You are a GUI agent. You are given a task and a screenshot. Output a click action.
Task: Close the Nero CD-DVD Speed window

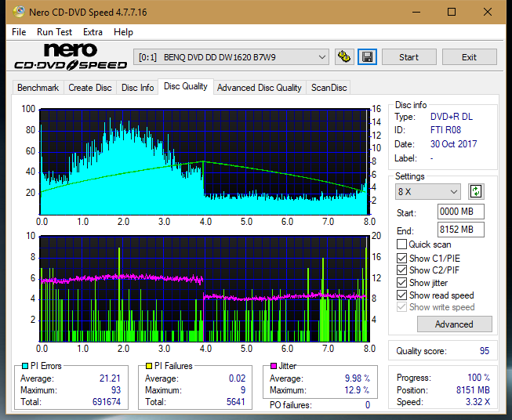pos(488,12)
